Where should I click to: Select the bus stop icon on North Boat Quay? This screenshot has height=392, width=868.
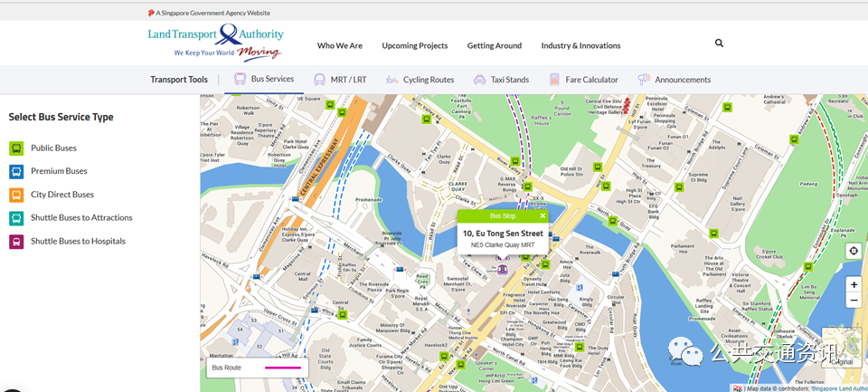point(612,221)
